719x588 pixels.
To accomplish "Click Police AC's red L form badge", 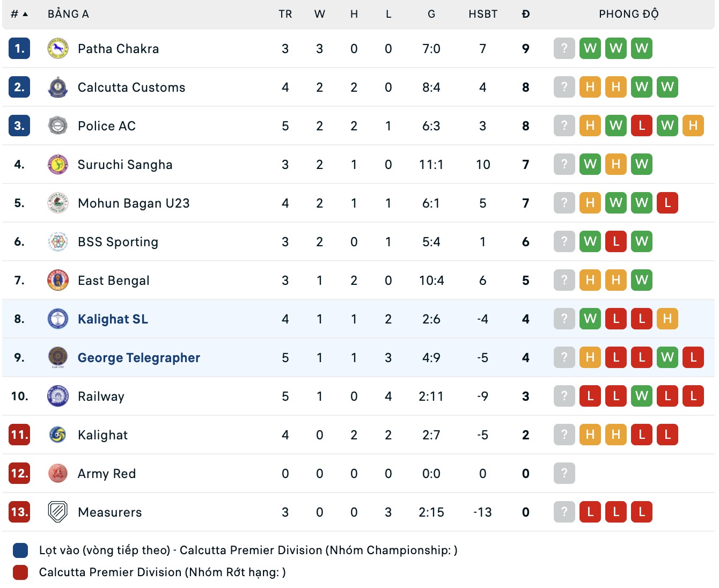I will click(x=641, y=126).
